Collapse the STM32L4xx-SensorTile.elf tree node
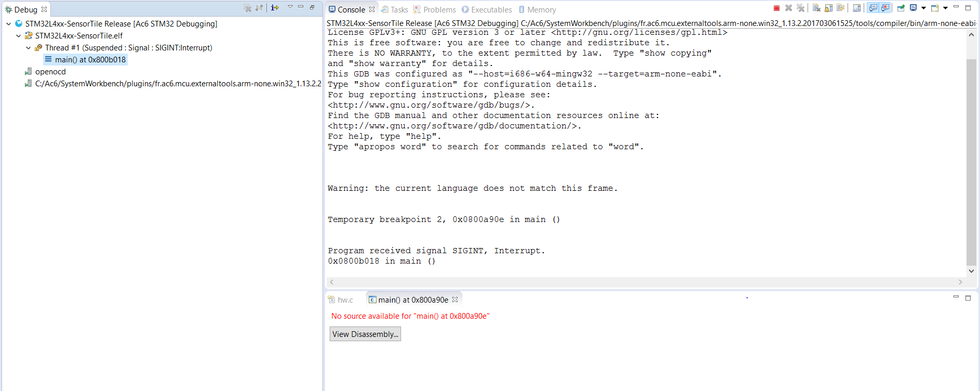This screenshot has height=391, width=980. point(18,36)
